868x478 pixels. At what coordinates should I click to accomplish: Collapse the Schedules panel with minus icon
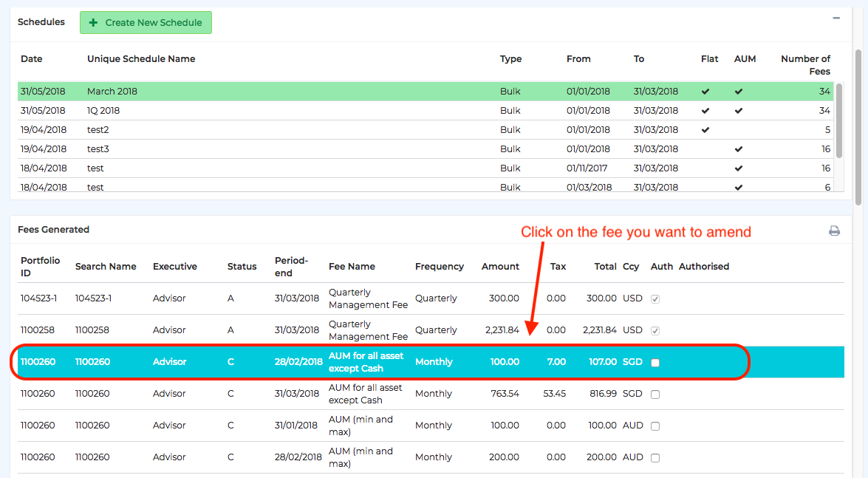836,18
